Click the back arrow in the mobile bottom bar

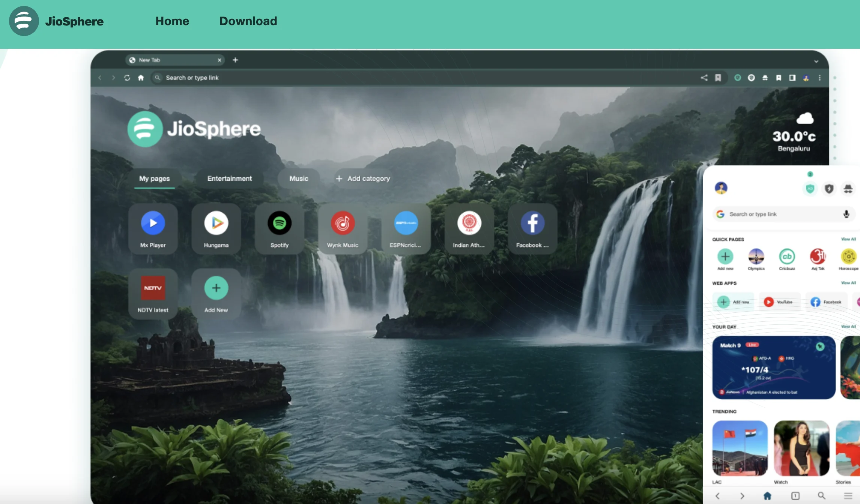[717, 496]
